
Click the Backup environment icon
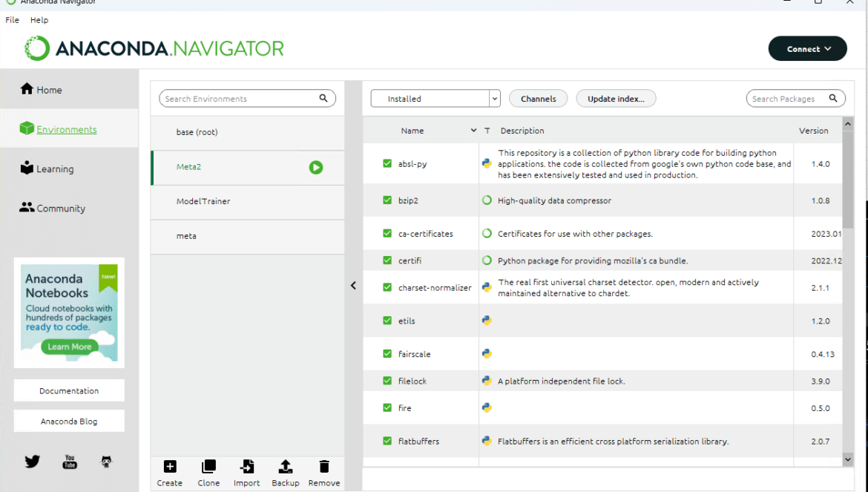[x=285, y=467]
